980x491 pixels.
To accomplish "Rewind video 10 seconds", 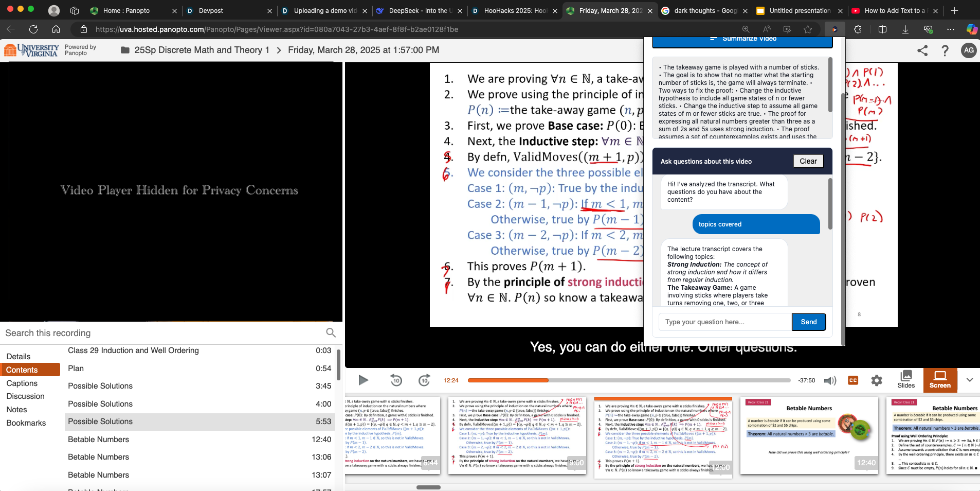I will [x=396, y=380].
